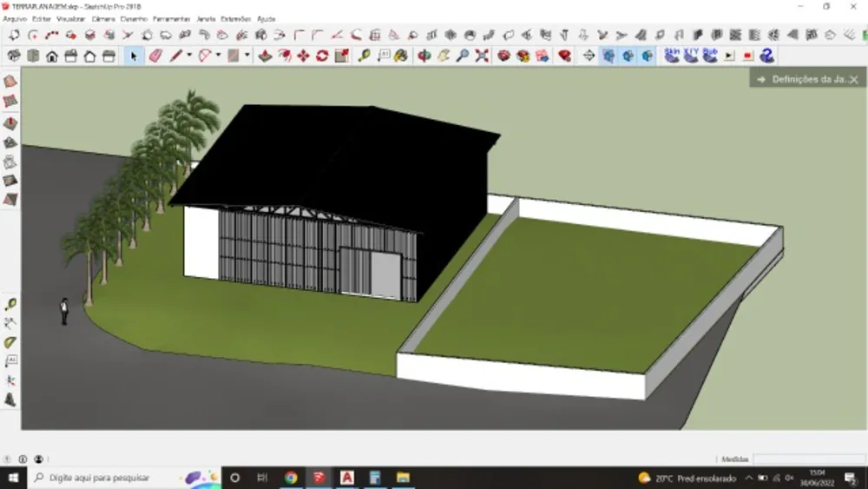Toggle the third blue cube view button

[647, 56]
